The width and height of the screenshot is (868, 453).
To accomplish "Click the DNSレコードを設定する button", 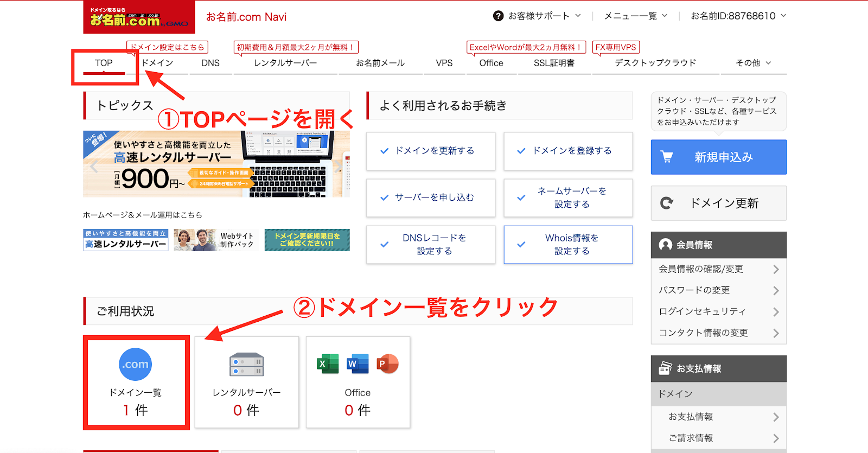I will (431, 245).
